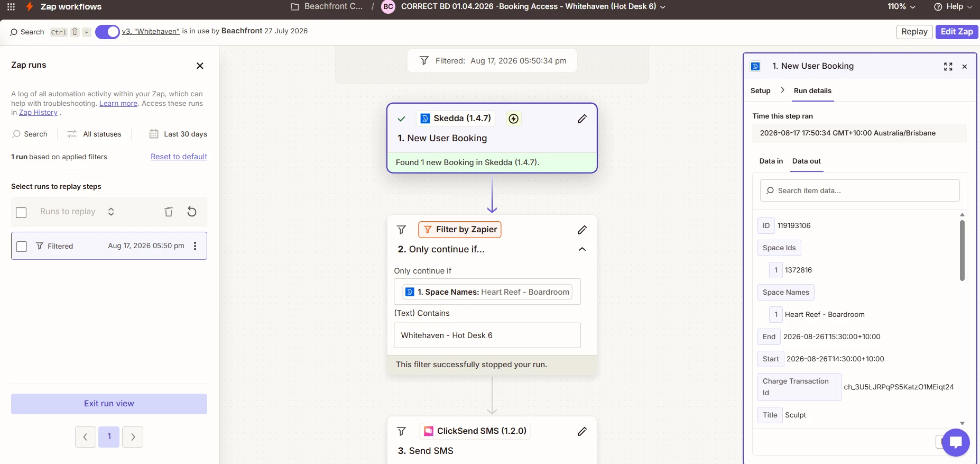The height and width of the screenshot is (464, 980).
Task: Click the Skedda icon in side panel header
Action: click(x=755, y=66)
